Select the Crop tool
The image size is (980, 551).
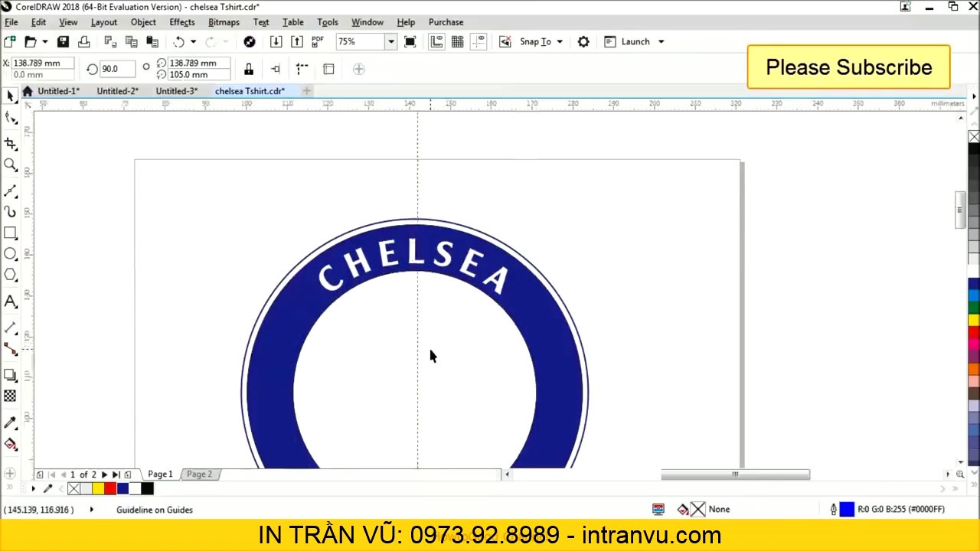10,144
